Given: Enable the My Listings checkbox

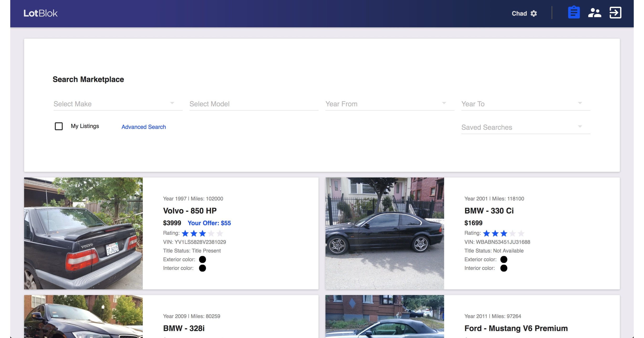Looking at the screenshot, I should point(59,126).
